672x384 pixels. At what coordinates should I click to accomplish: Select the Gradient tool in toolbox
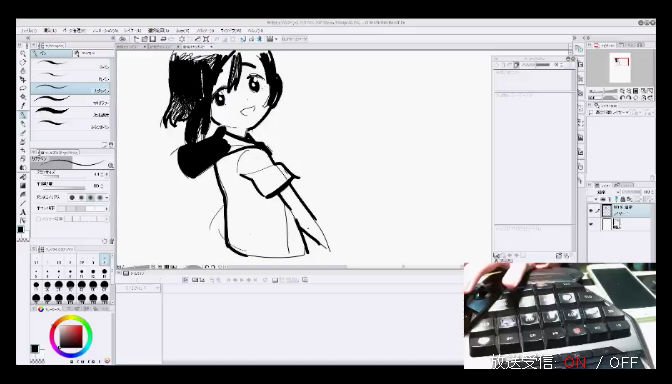pyautogui.click(x=23, y=186)
